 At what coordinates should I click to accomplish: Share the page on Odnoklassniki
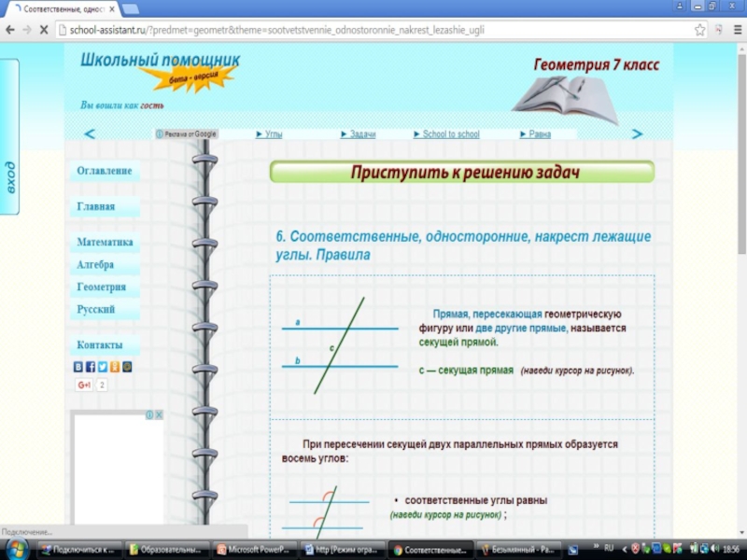[x=115, y=367]
